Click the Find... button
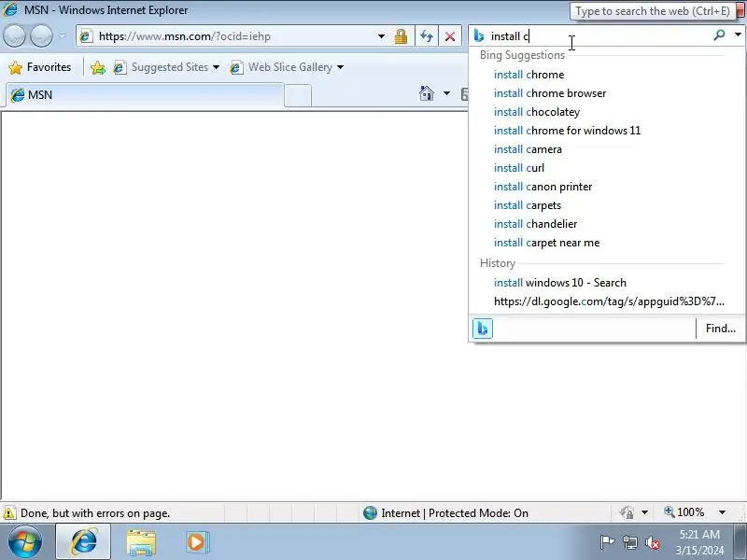 coord(720,329)
